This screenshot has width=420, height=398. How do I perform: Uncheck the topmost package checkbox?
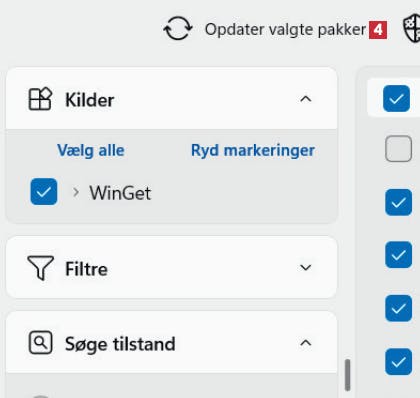pyautogui.click(x=396, y=98)
